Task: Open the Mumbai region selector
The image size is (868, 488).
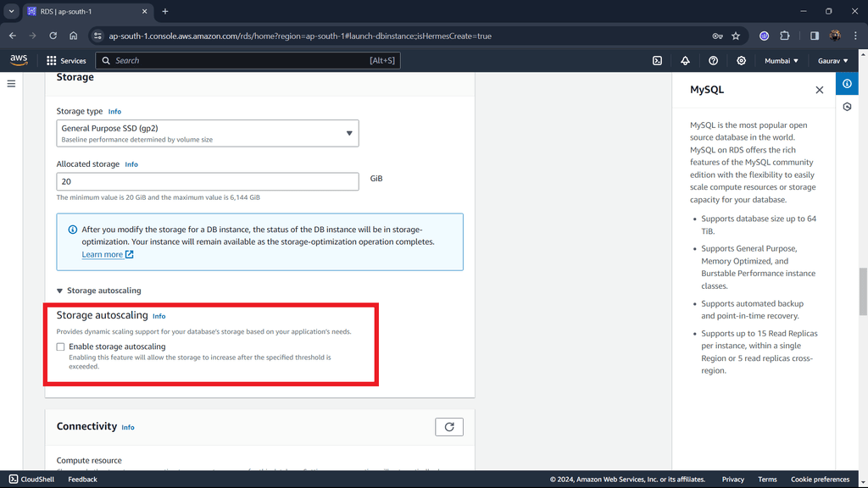Action: coord(781,61)
